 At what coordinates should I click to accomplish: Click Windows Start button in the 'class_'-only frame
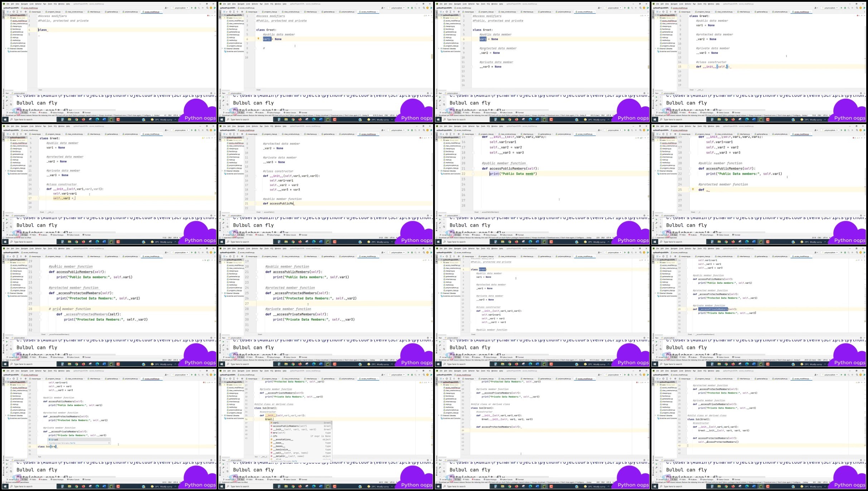pyautogui.click(x=5, y=119)
